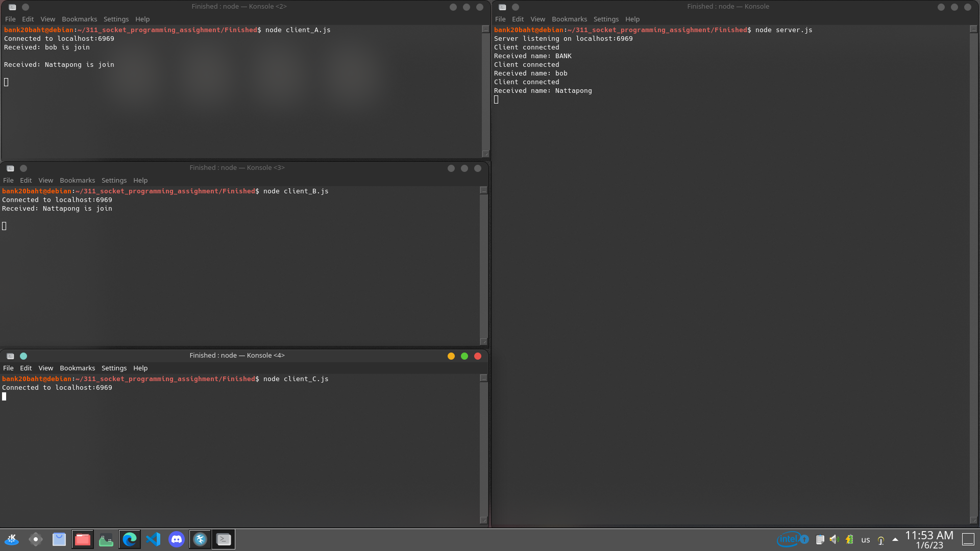Open Discord from the taskbar
The height and width of the screenshot is (551, 980).
point(177,539)
